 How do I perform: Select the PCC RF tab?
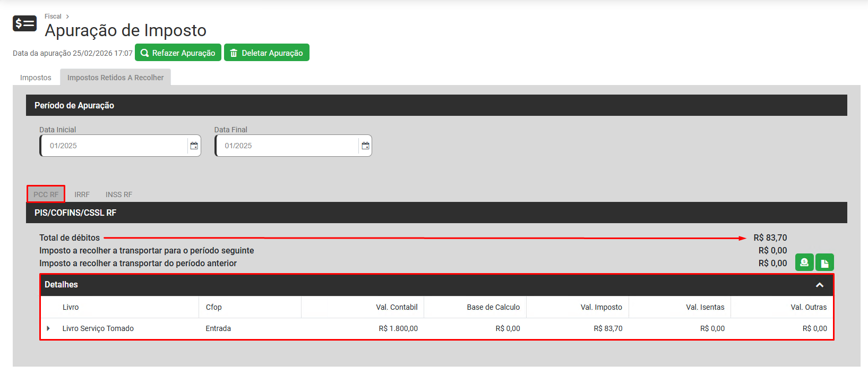pyautogui.click(x=46, y=194)
